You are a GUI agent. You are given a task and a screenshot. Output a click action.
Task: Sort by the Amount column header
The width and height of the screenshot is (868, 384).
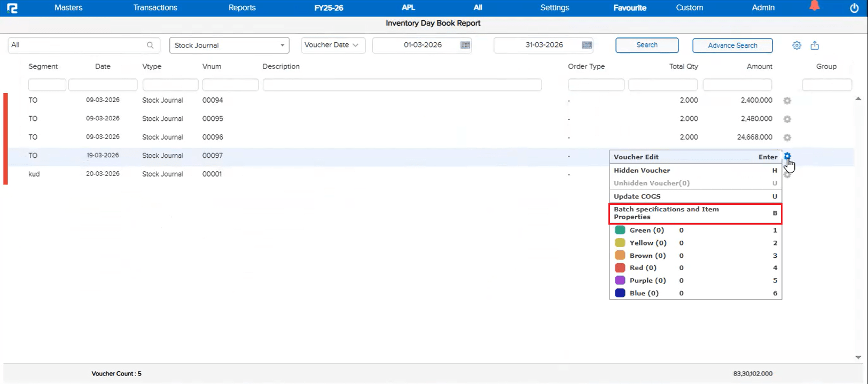pyautogui.click(x=760, y=66)
